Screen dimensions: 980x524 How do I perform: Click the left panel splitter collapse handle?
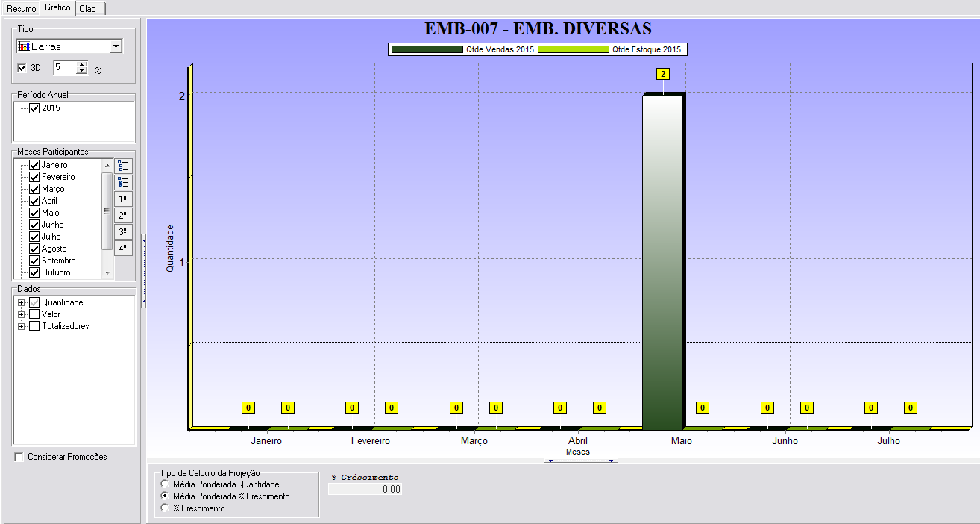pyautogui.click(x=143, y=270)
